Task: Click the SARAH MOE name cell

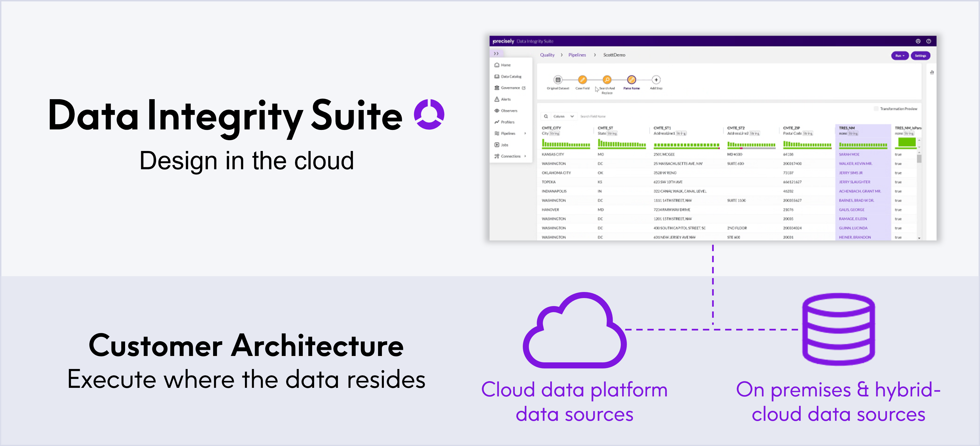Action: click(x=849, y=155)
